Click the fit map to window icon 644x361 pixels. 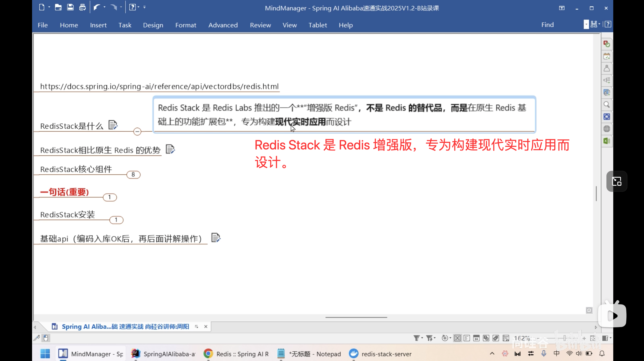tap(593, 338)
